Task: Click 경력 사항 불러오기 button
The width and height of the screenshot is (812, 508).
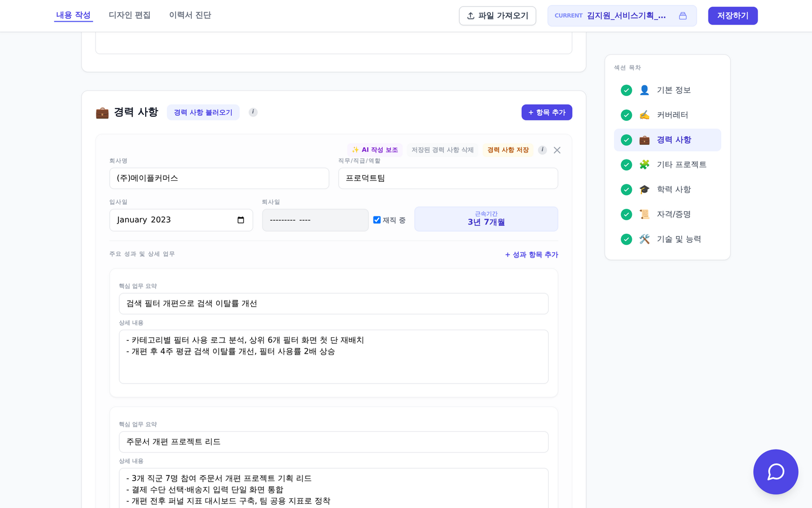Action: point(203,112)
